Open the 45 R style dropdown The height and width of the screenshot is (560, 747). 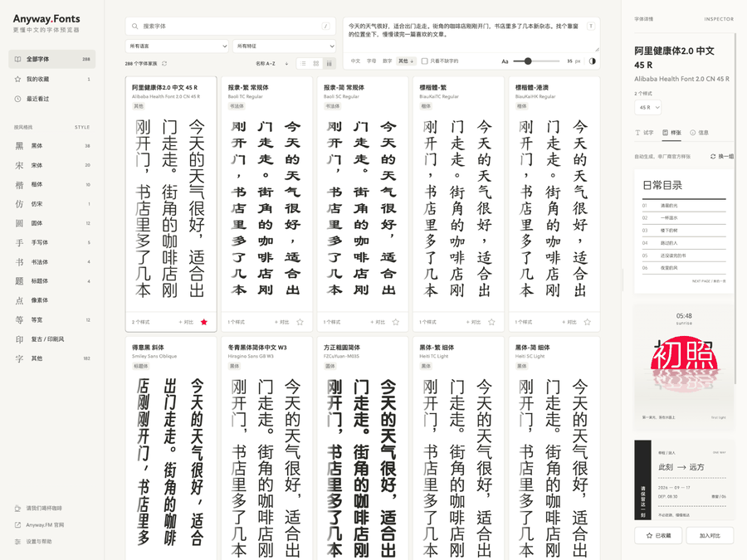tap(648, 108)
